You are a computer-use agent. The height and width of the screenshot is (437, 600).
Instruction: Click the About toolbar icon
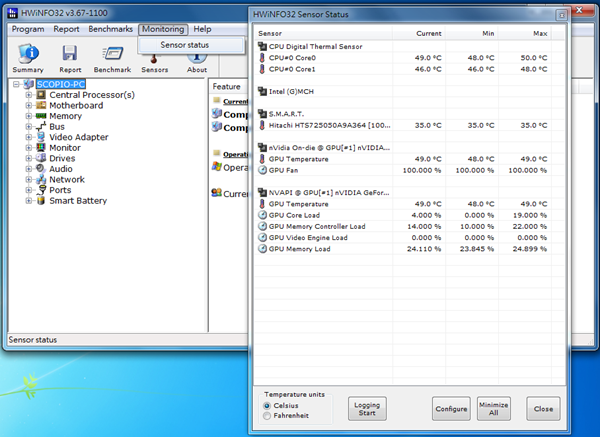(197, 55)
